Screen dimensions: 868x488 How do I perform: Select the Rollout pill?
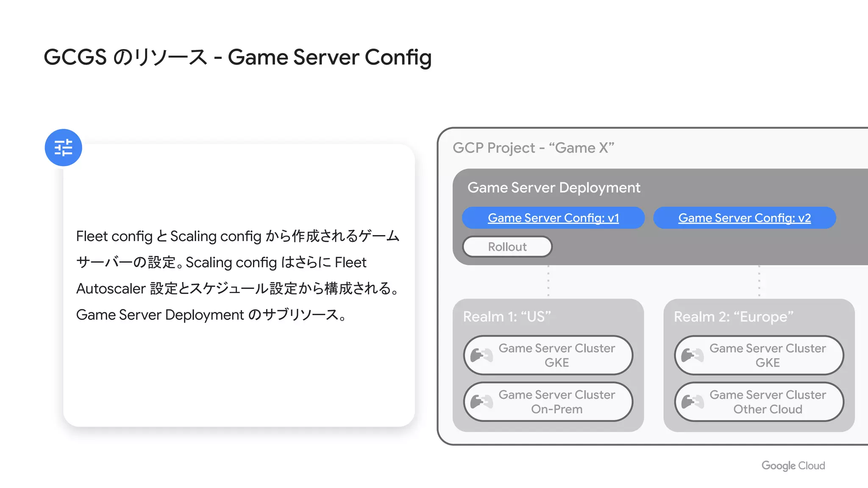click(x=507, y=247)
